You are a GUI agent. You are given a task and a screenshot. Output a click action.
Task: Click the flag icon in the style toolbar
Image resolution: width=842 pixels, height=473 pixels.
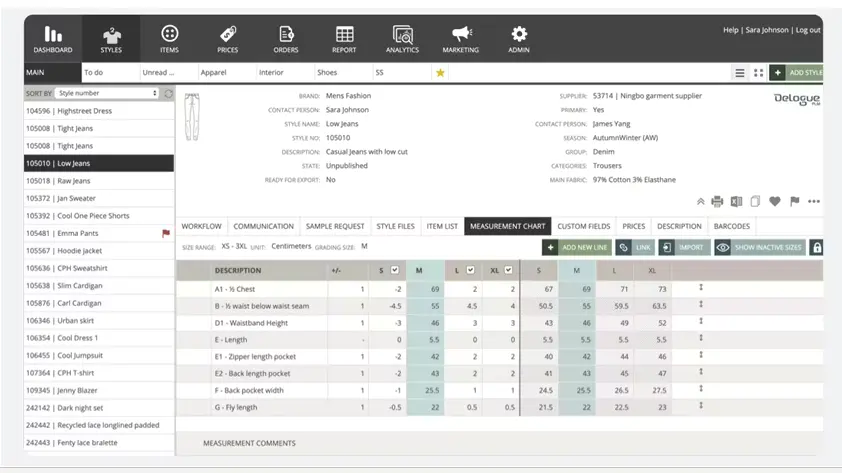[x=795, y=202]
